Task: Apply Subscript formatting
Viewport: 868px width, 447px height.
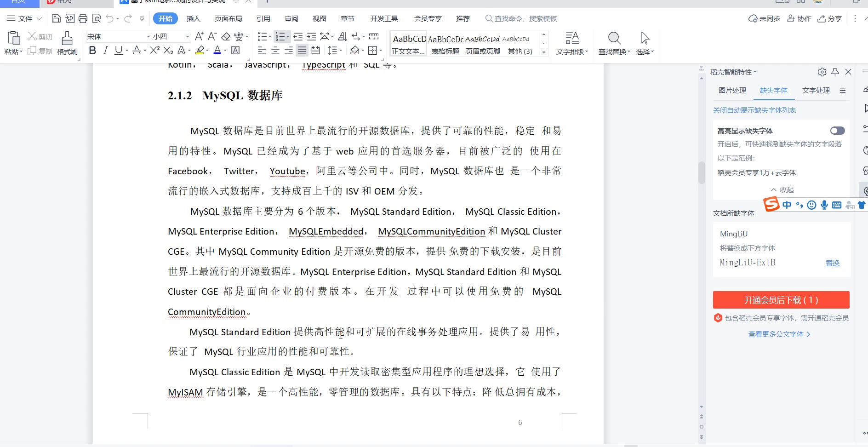Action: click(168, 50)
